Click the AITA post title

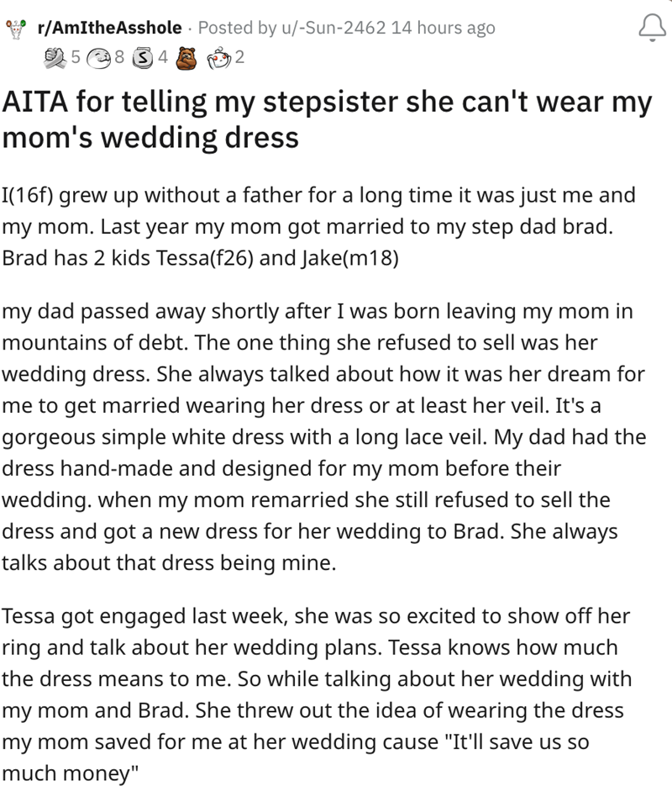coord(328,119)
